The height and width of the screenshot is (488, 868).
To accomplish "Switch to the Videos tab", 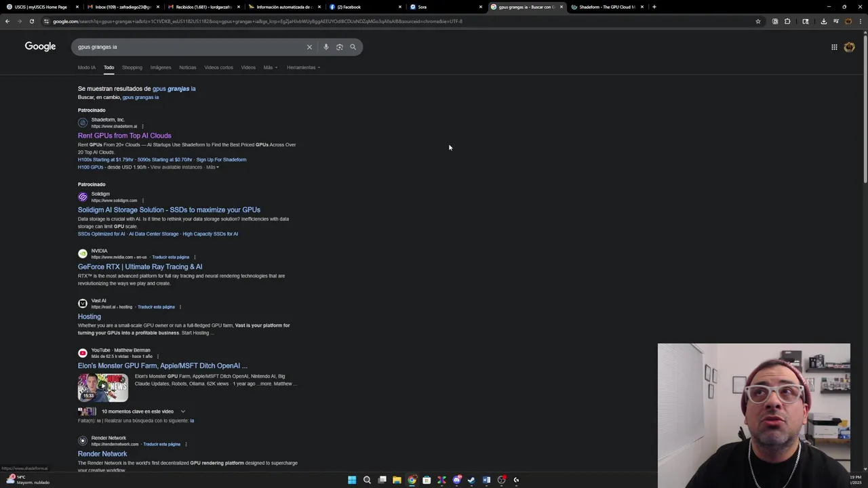I will [248, 67].
